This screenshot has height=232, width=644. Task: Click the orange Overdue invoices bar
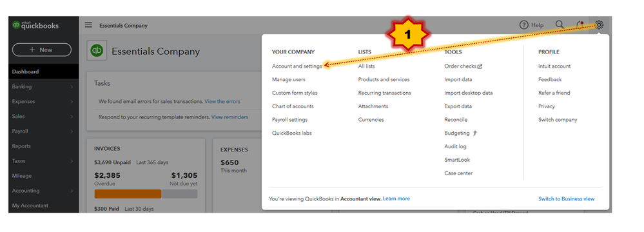click(x=128, y=194)
